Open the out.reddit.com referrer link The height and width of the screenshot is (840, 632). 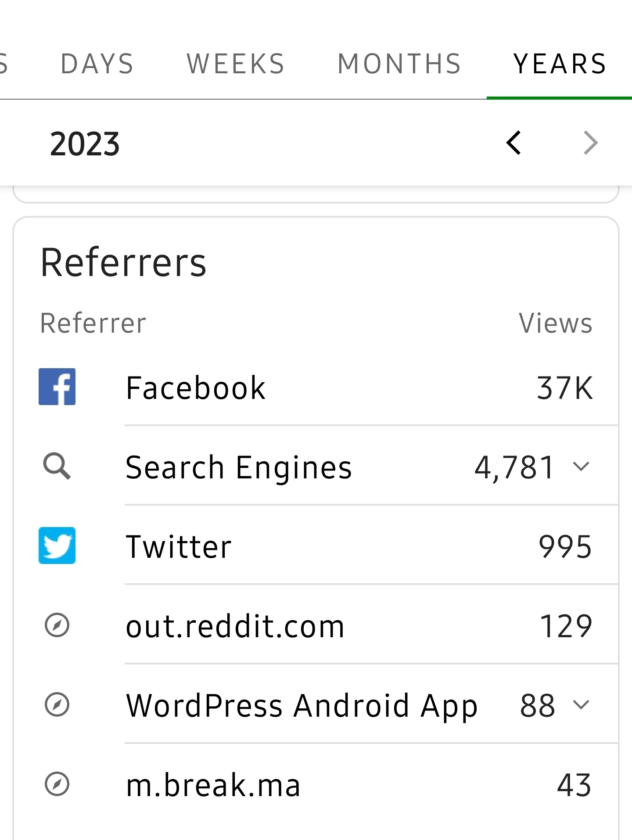[235, 626]
